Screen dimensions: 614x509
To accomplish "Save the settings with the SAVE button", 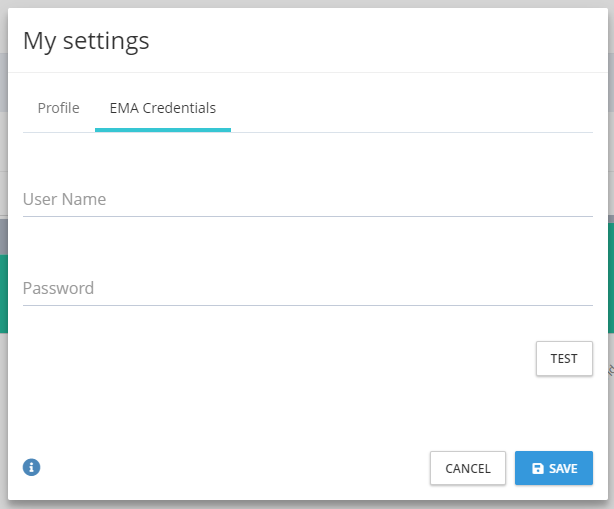I will tap(554, 468).
